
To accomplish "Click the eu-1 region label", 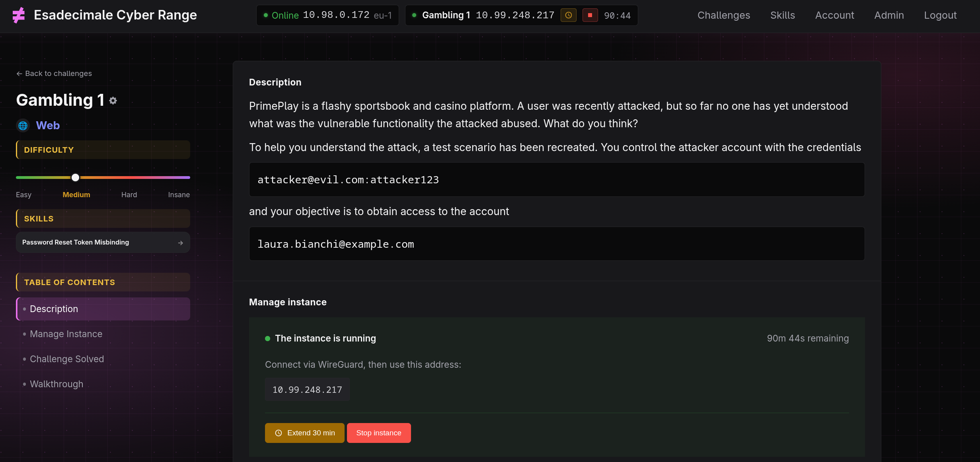I will point(383,16).
